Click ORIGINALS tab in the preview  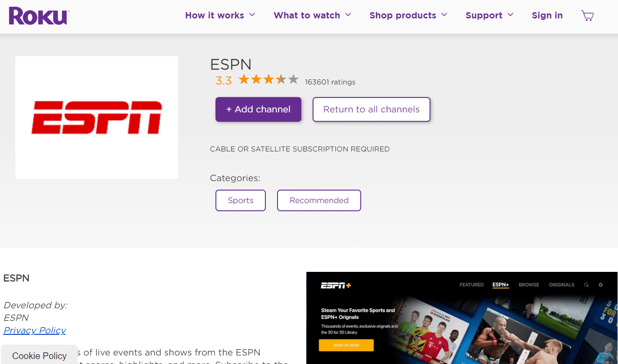[561, 285]
